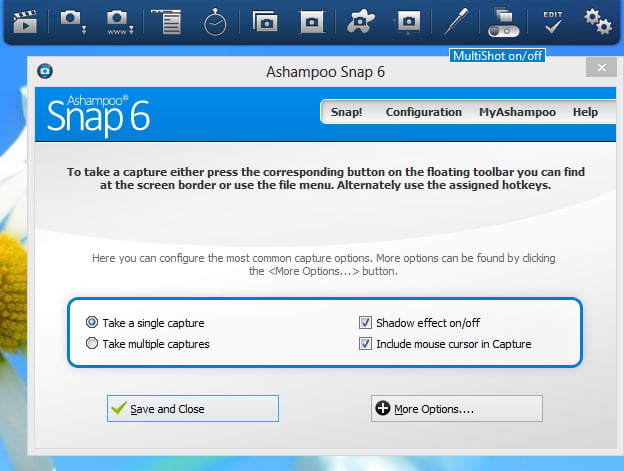Open settings via the gears icon
Viewport: 624px width, 471px height.
click(x=598, y=22)
